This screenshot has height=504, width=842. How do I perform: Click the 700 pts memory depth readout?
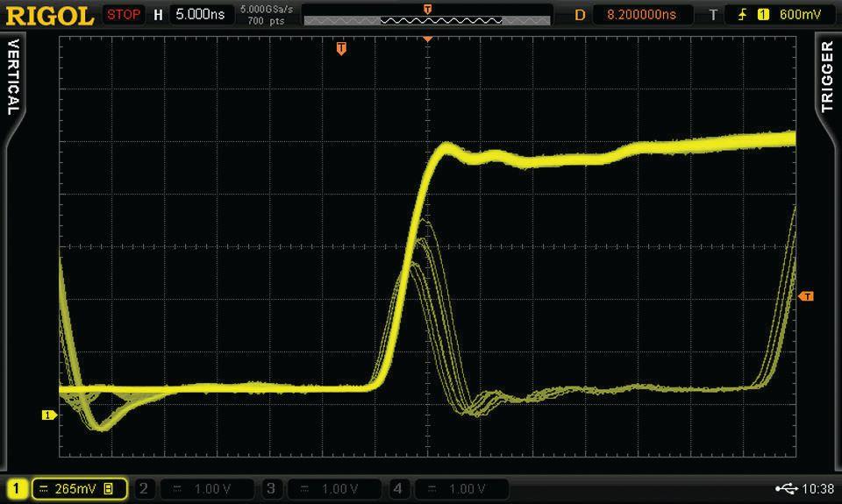point(267,21)
